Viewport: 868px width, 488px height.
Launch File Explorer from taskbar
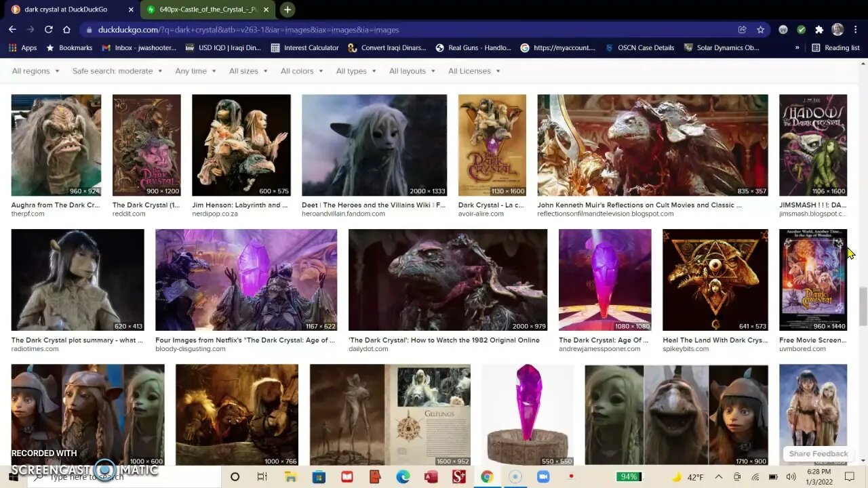(x=290, y=477)
